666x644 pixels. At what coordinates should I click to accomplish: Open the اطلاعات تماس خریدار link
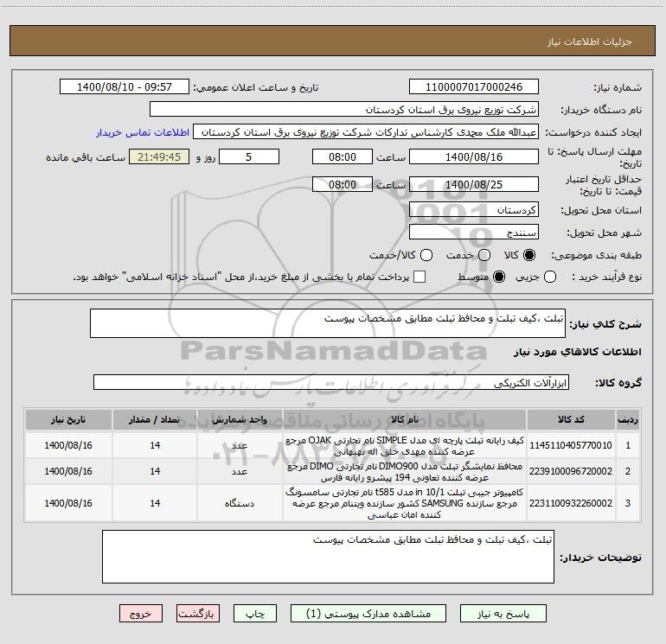143,132
